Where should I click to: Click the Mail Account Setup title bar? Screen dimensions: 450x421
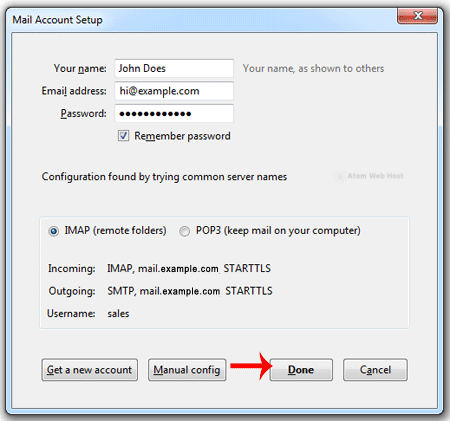(x=200, y=20)
